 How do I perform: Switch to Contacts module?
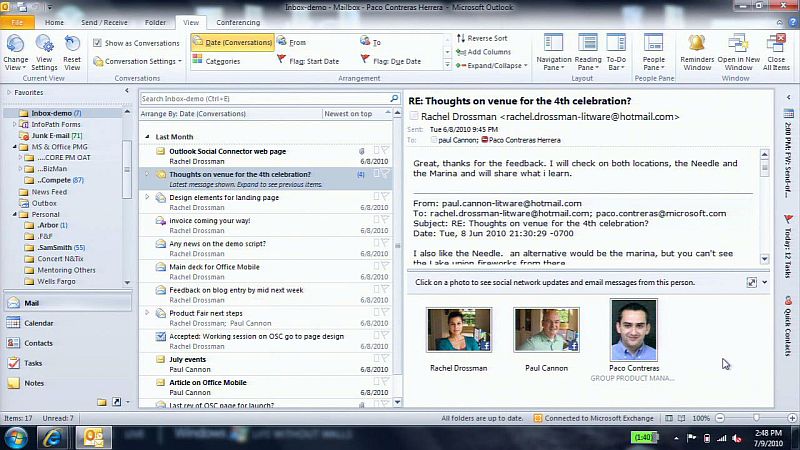pyautogui.click(x=67, y=343)
